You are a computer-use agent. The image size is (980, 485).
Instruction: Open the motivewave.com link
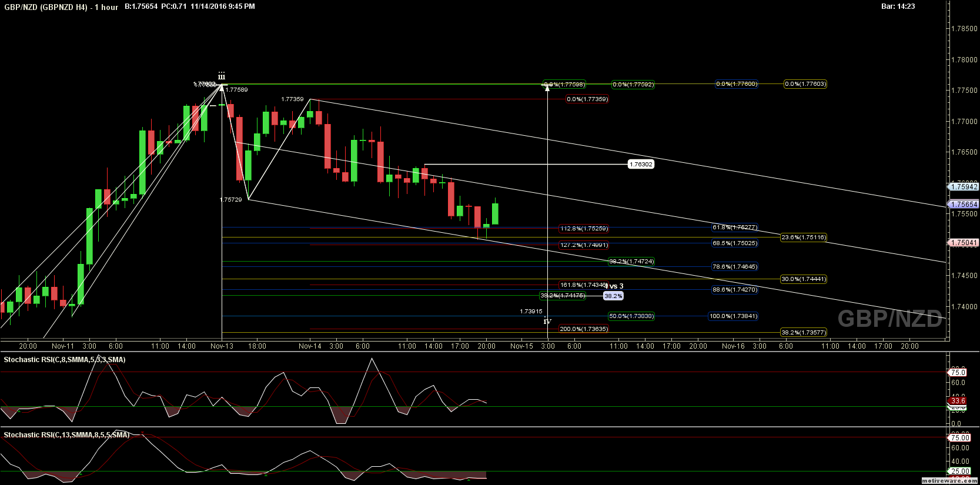pyautogui.click(x=949, y=480)
